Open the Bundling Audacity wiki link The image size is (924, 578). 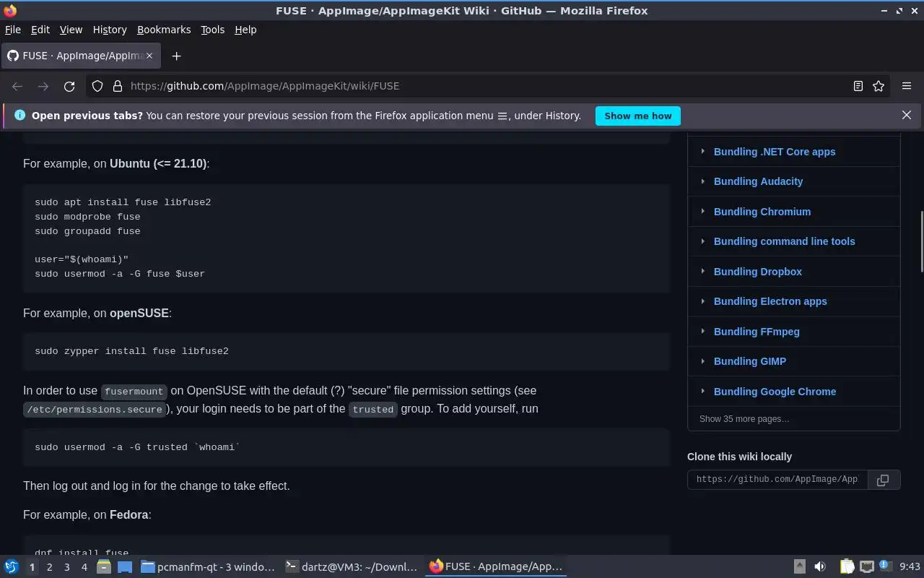[x=758, y=181]
